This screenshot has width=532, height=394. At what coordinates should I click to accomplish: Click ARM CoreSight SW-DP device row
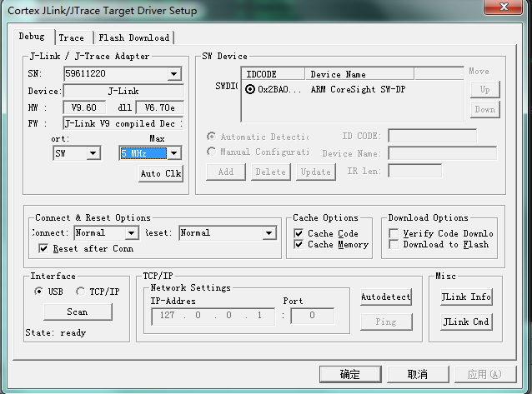(352, 89)
